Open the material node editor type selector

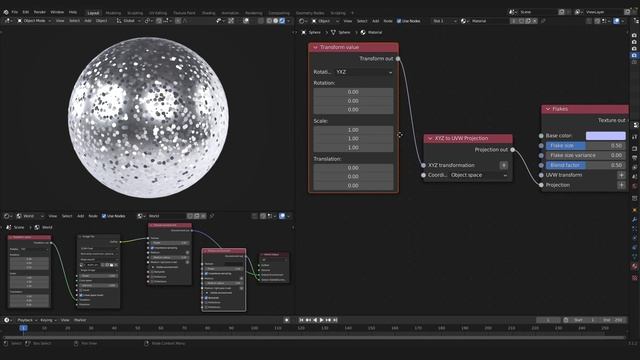click(x=303, y=21)
